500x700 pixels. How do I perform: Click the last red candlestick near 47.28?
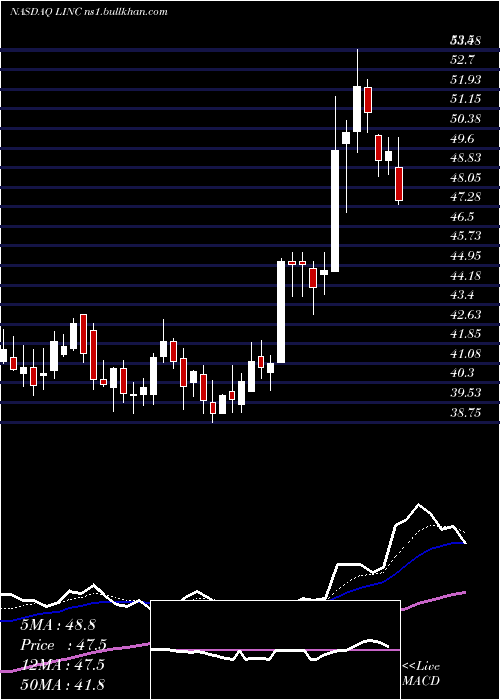coord(399,184)
